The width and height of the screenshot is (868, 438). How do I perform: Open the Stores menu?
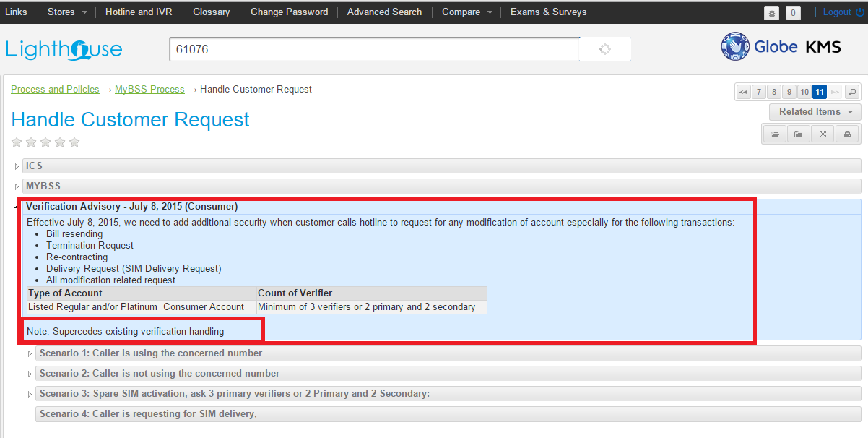(x=67, y=12)
